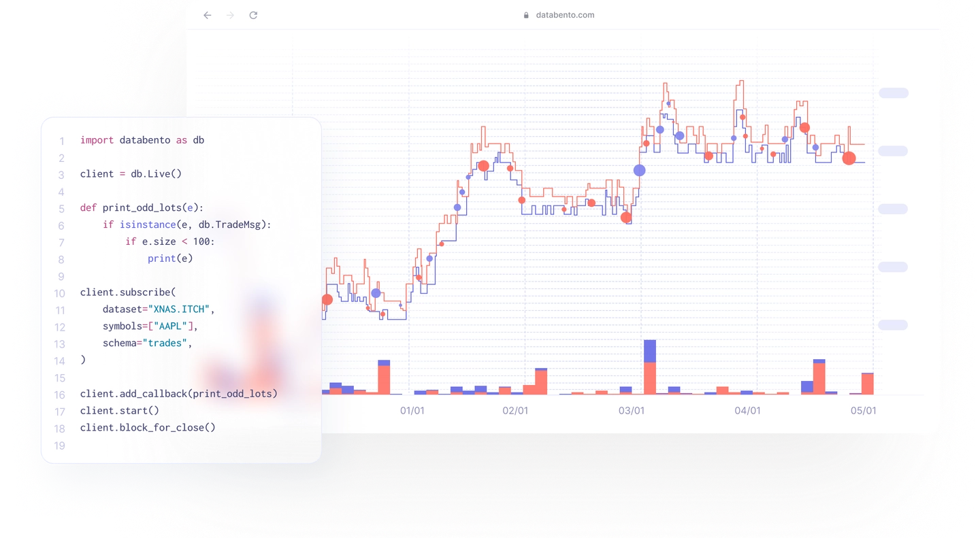Click the code line "client = db.Live()"
980x538 pixels.
(131, 174)
